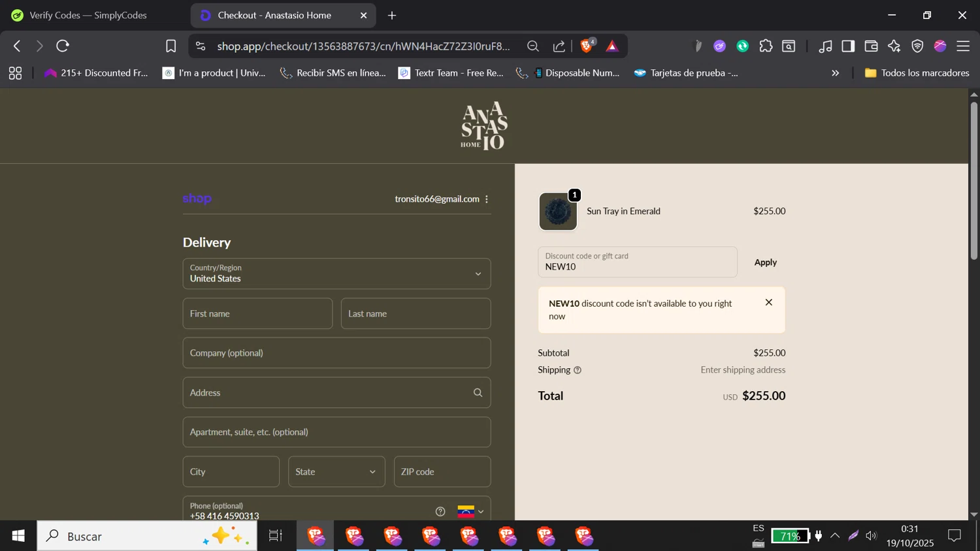Open the State dropdown
This screenshot has height=551, width=980.
[336, 471]
